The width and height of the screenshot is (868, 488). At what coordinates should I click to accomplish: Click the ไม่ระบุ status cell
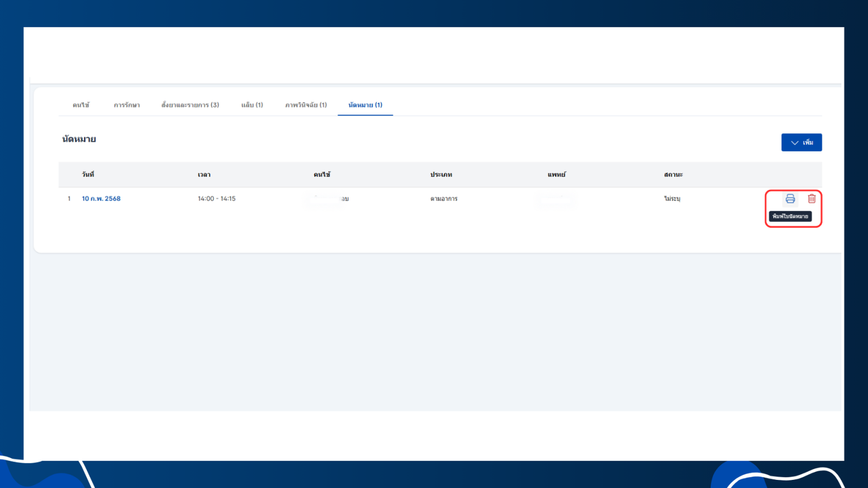[x=672, y=199]
